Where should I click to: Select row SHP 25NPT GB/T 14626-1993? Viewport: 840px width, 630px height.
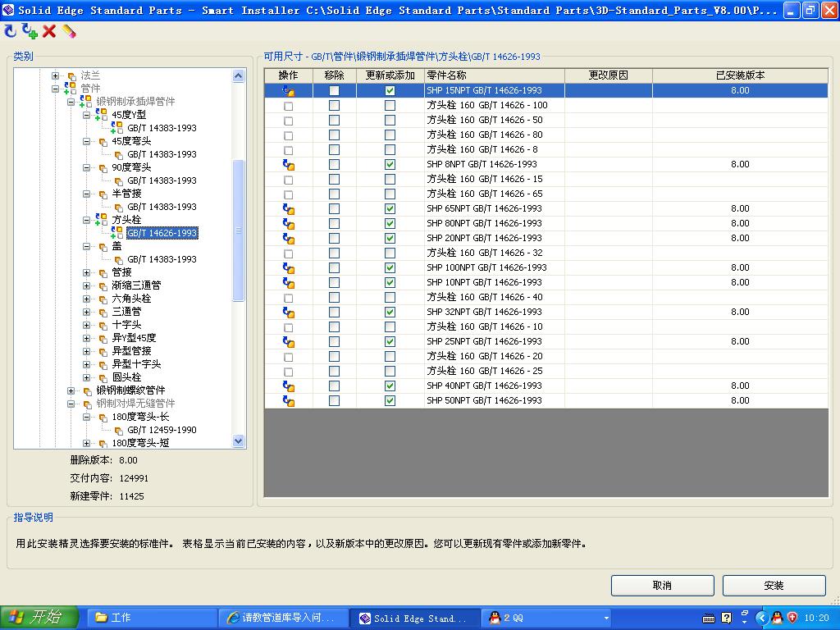click(x=546, y=341)
